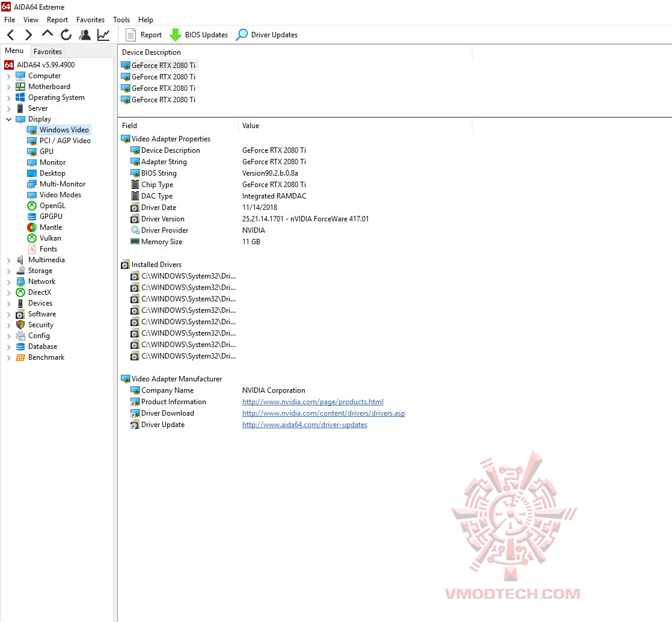This screenshot has width=672, height=622.
Task: Select the GPGPU icon
Action: pos(32,217)
